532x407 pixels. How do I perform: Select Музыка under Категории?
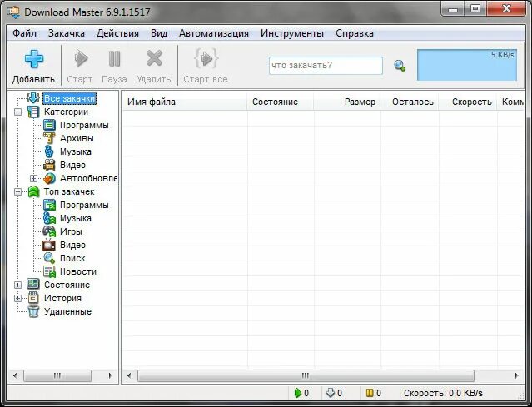point(75,151)
